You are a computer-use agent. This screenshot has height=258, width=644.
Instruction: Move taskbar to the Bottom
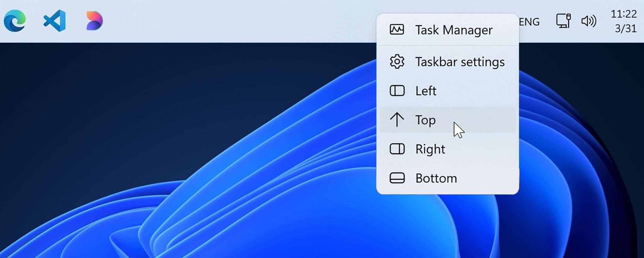(447, 178)
